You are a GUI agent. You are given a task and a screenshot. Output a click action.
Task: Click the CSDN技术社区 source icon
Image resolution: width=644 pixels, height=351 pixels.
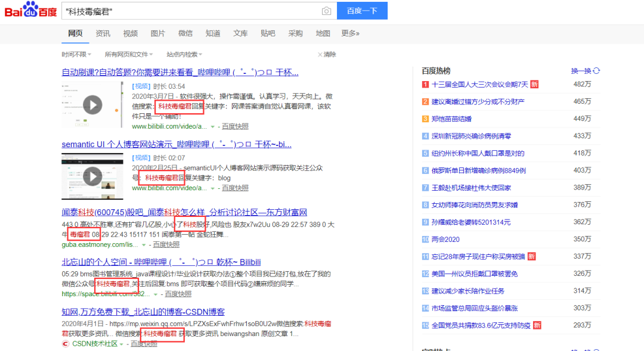[x=66, y=344]
